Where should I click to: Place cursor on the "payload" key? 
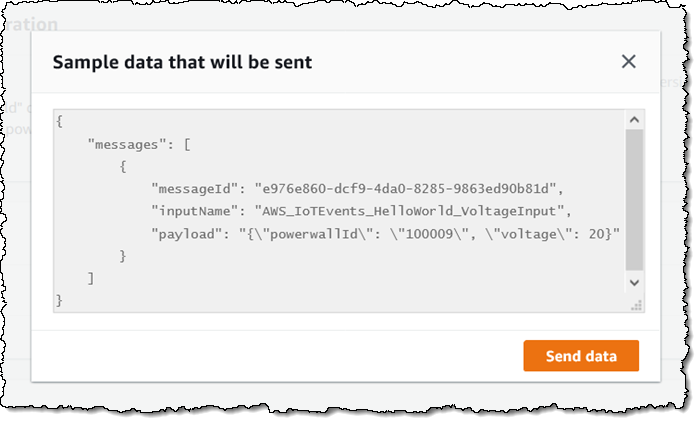tap(187, 233)
